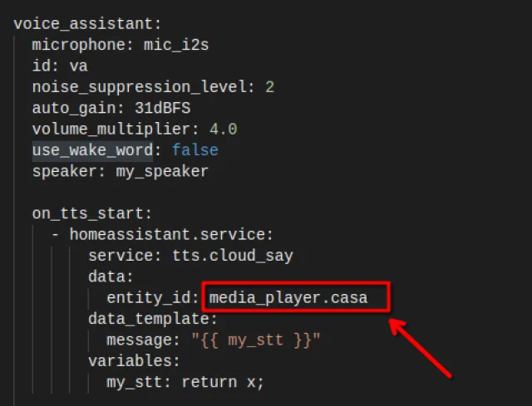Click media_player.casa in the red box
Image resolution: width=532 pixels, height=406 pixels.
(x=288, y=297)
